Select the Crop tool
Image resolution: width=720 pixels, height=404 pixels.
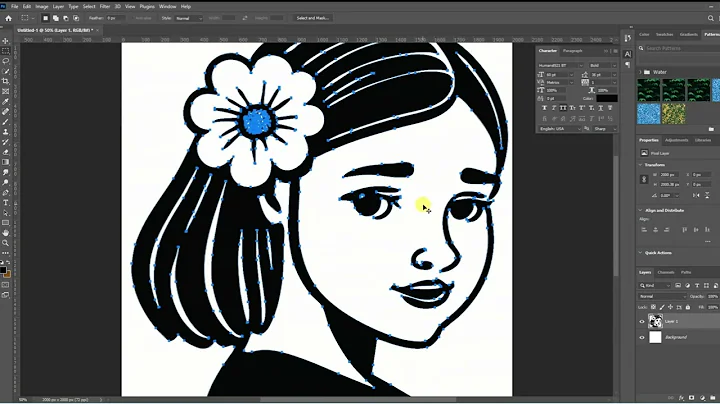(x=6, y=81)
